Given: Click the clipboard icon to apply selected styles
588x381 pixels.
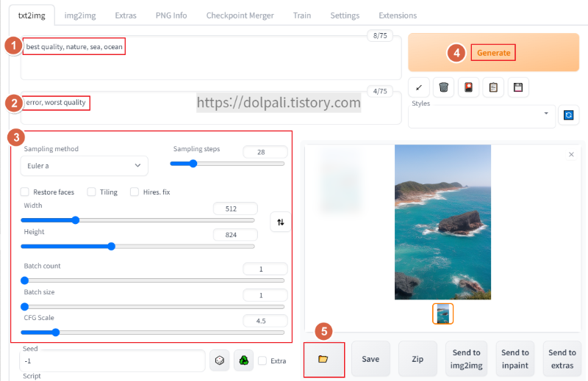Looking at the screenshot, I should pyautogui.click(x=493, y=87).
